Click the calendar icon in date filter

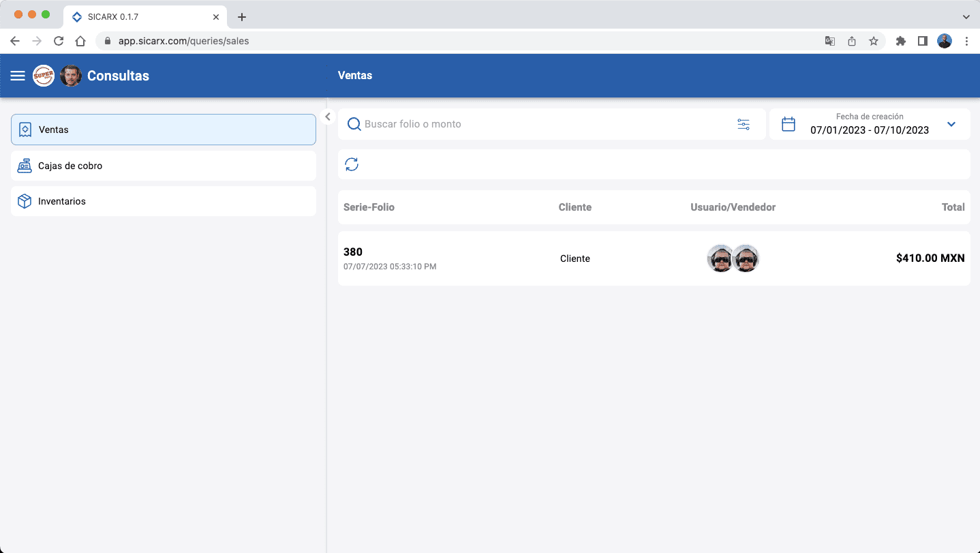coord(788,124)
